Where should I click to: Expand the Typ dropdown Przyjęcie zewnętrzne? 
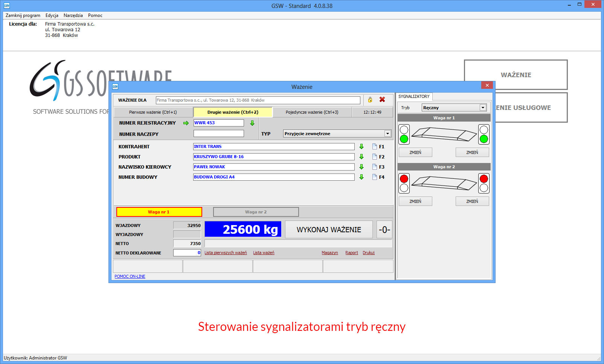point(387,134)
